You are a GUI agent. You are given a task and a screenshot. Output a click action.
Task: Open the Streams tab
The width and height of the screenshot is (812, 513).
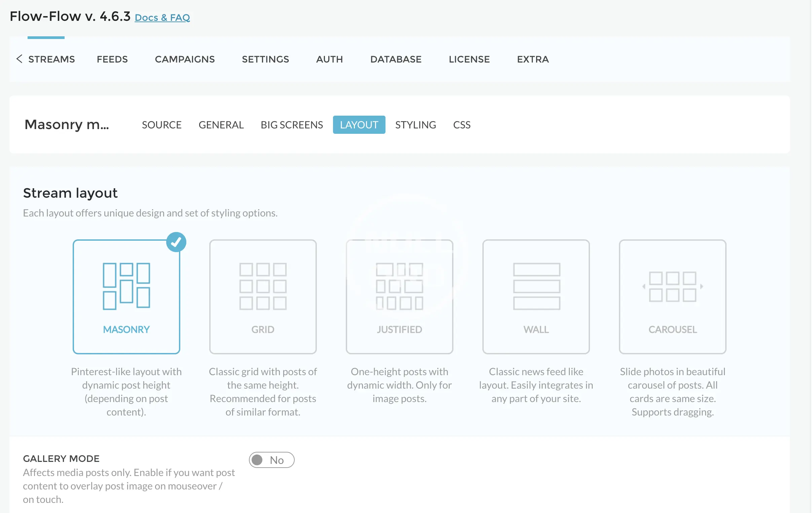click(51, 59)
